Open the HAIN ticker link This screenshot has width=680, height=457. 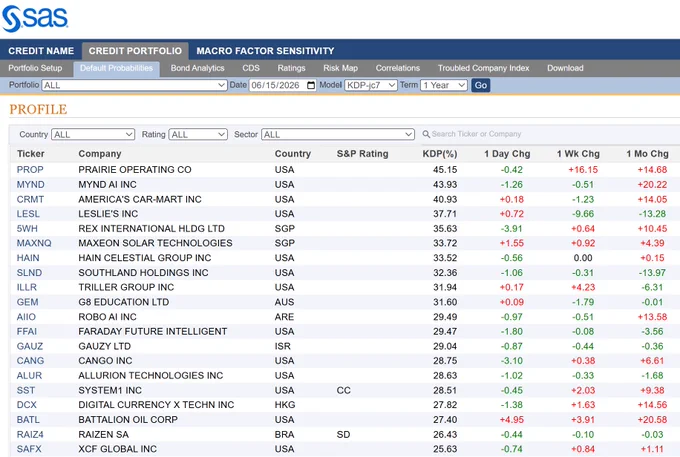click(x=28, y=258)
